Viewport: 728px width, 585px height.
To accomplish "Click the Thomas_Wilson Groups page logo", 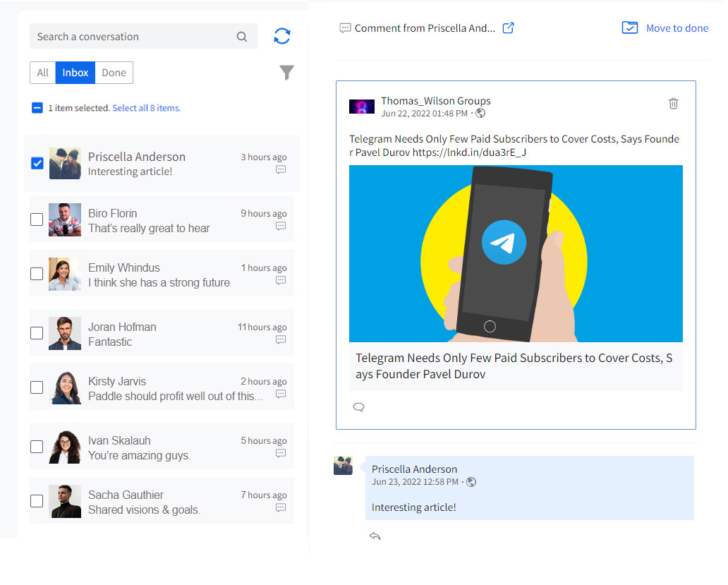I will coord(362,107).
